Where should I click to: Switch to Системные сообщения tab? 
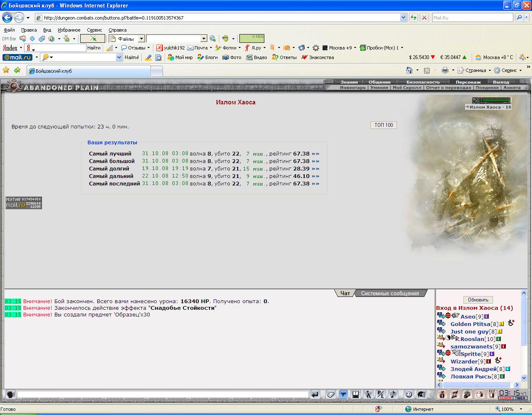point(390,293)
